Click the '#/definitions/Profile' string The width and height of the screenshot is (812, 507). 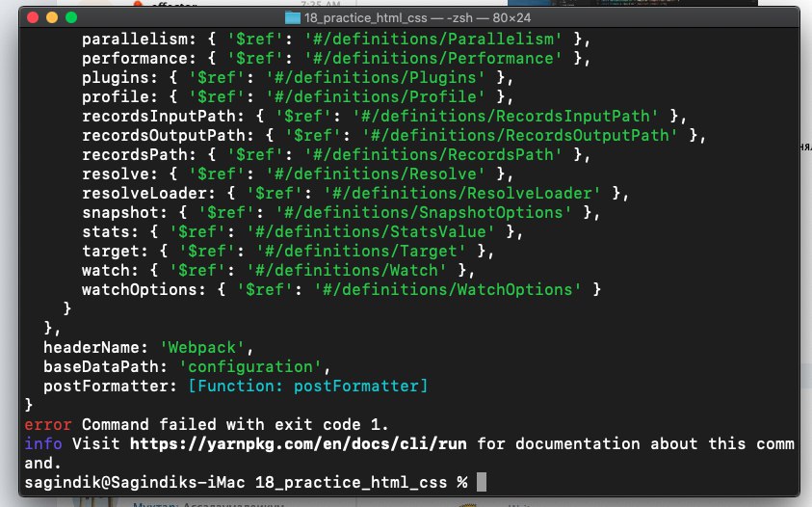pyautogui.click(x=376, y=97)
